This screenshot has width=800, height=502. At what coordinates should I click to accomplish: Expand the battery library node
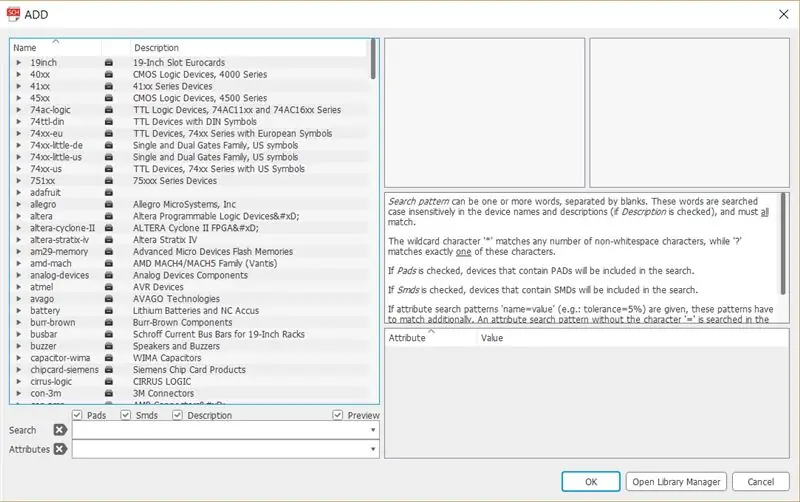point(19,311)
